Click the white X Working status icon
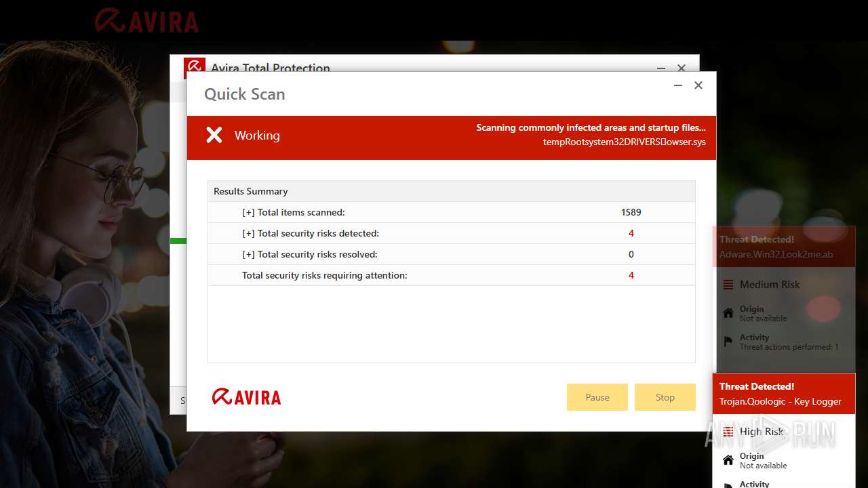The width and height of the screenshot is (868, 488). pyautogui.click(x=214, y=136)
